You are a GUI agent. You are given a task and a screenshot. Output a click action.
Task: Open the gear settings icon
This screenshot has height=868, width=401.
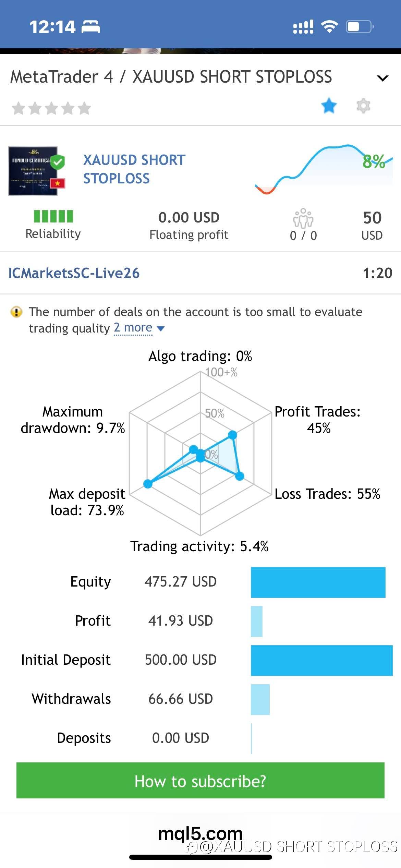[x=363, y=106]
